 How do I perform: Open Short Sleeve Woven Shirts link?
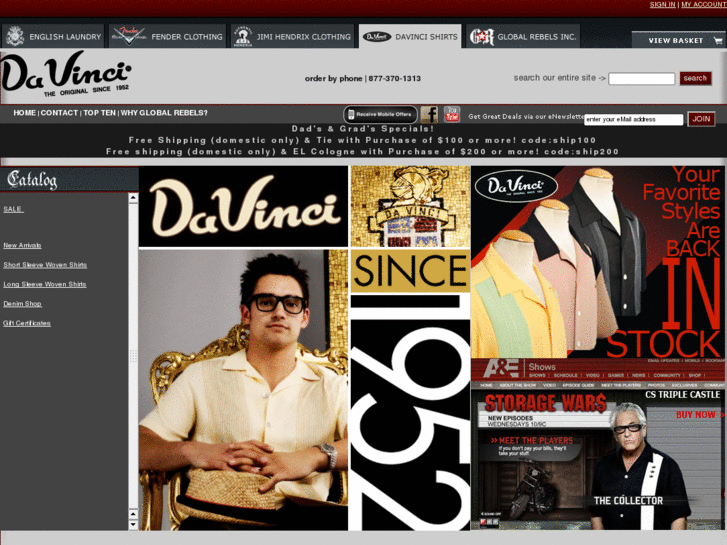tap(45, 265)
